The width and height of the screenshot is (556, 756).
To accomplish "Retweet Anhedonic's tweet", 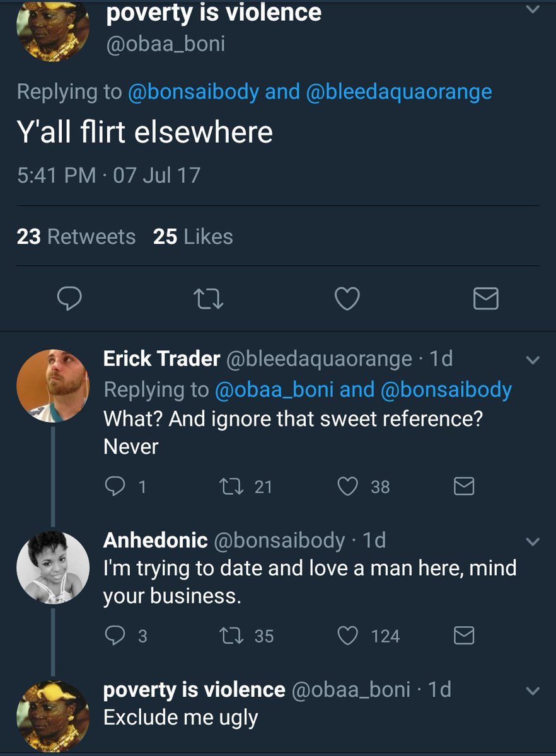I will click(x=228, y=636).
